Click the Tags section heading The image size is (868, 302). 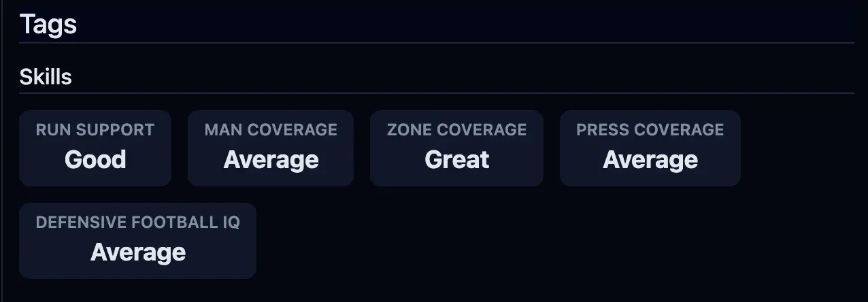tap(48, 24)
